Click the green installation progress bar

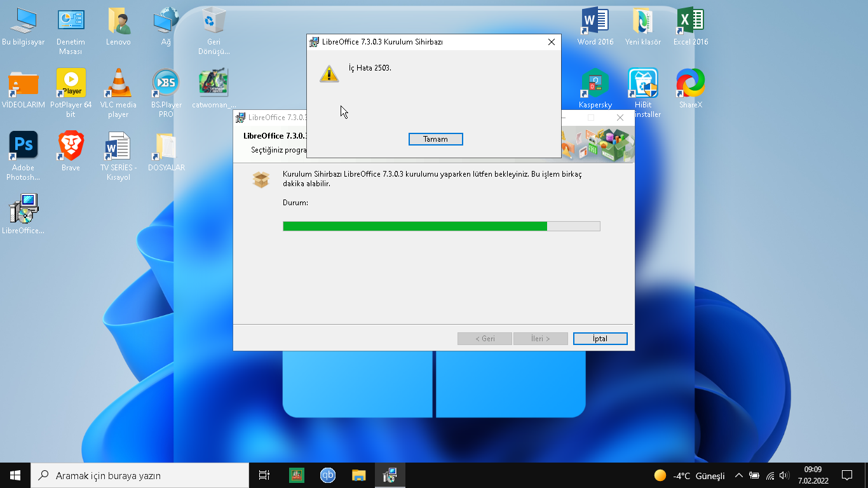click(441, 226)
